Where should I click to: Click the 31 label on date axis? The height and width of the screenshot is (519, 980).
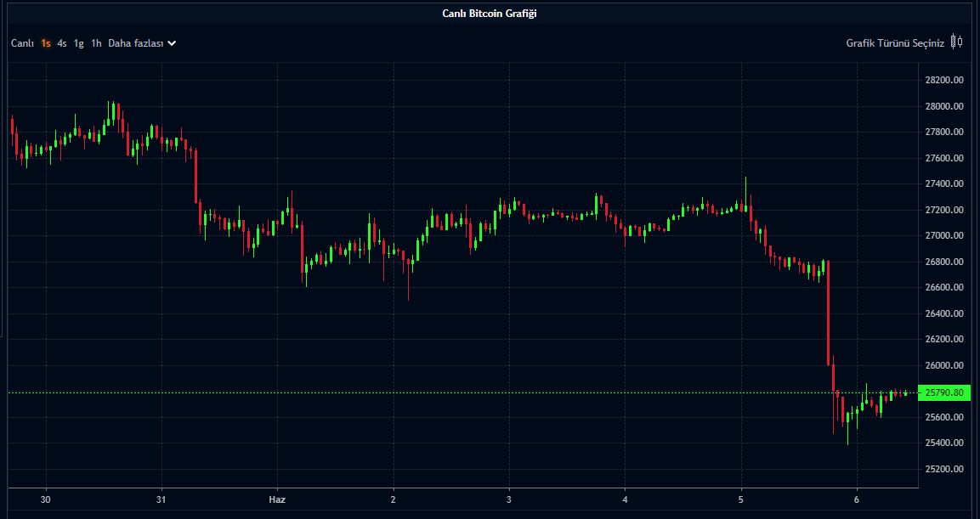[161, 499]
